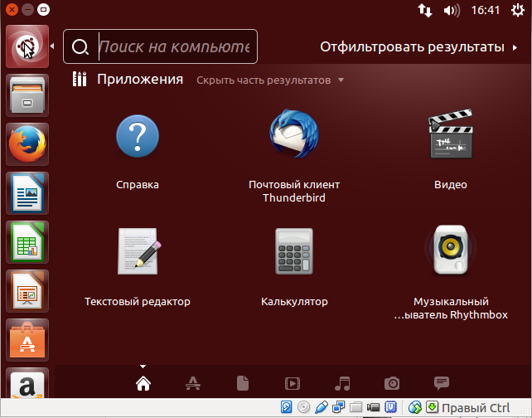Launch the Видео player application
Image resolution: width=532 pixels, height=418 pixels.
pos(451,134)
